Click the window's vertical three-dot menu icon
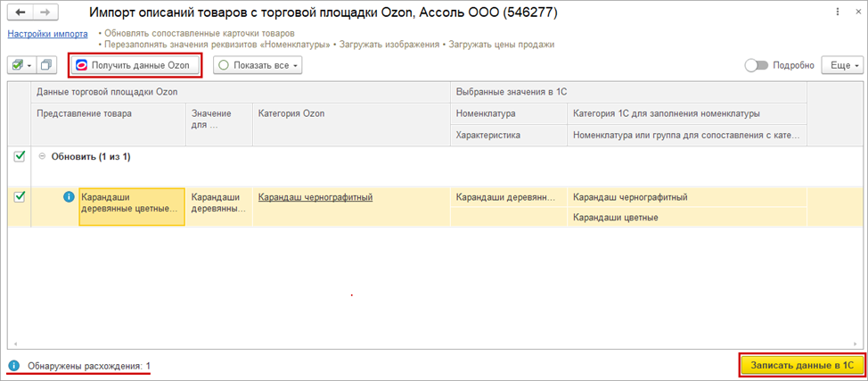Viewport: 868px width, 381px height. point(838,14)
